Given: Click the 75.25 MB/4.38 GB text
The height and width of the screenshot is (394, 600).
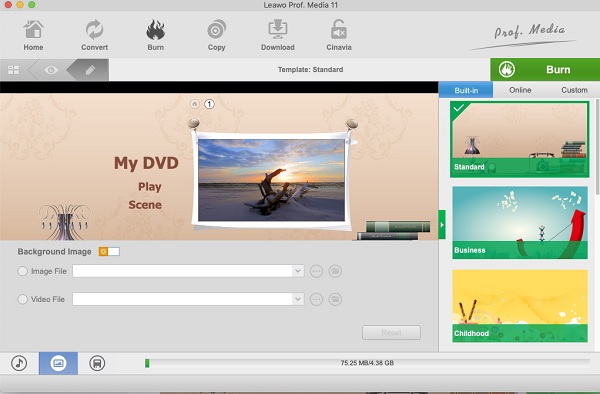Looking at the screenshot, I should (367, 363).
